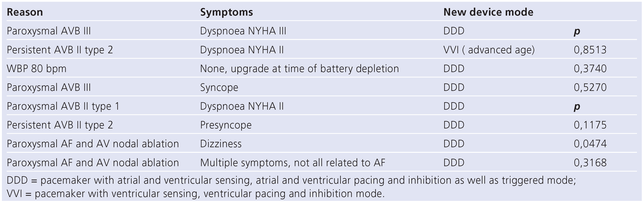Select "None, upgrade at time of battery depletion"

click(x=299, y=69)
